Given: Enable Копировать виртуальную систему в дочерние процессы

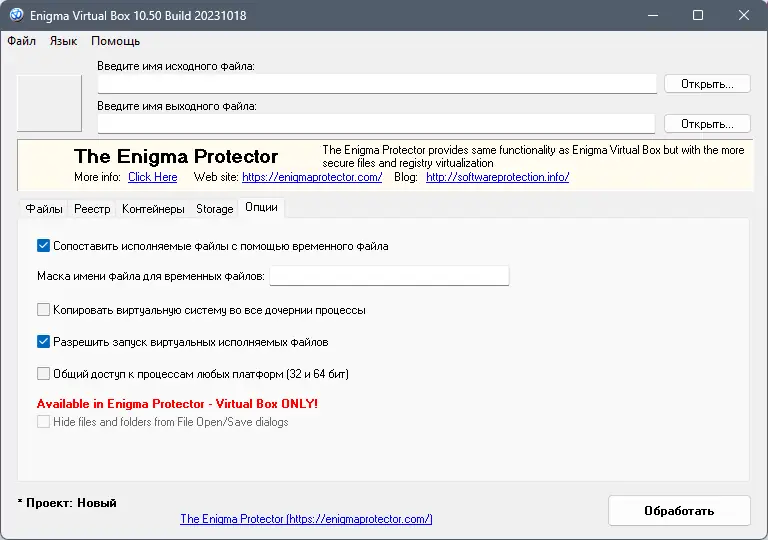Looking at the screenshot, I should [43, 310].
